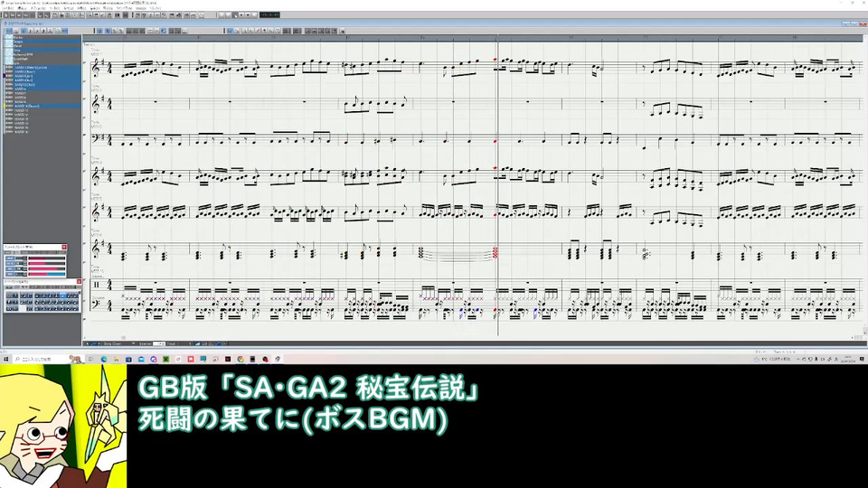Click the purple color square of track 3

coord(4,76)
